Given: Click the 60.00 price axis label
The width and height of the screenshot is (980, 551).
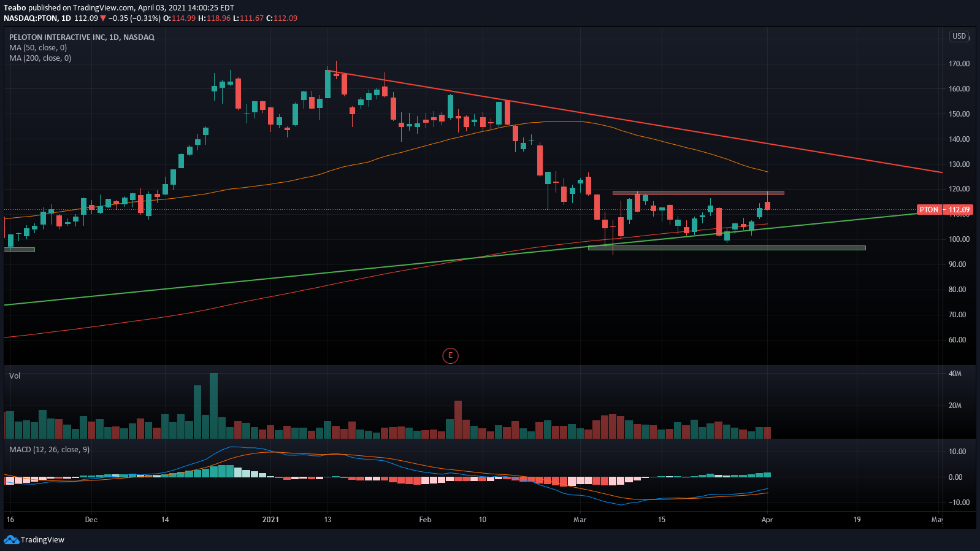Looking at the screenshot, I should pyautogui.click(x=957, y=340).
